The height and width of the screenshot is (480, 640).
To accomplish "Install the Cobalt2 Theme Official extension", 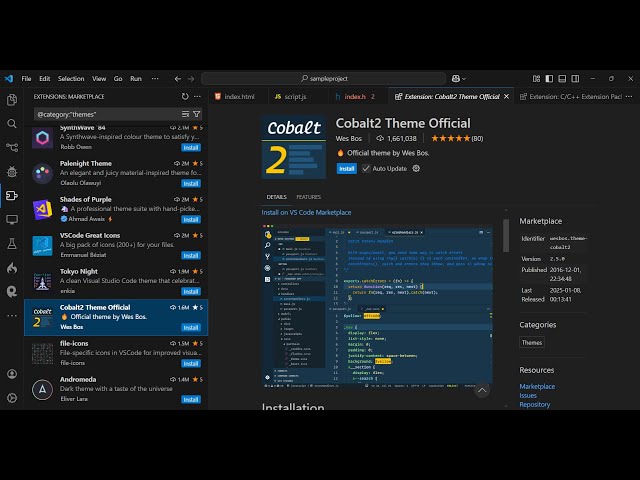I will 346,169.
